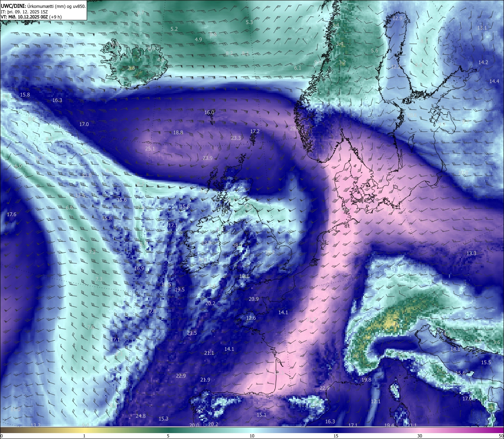Click the 15 tick label on the color scale

tap(336, 436)
